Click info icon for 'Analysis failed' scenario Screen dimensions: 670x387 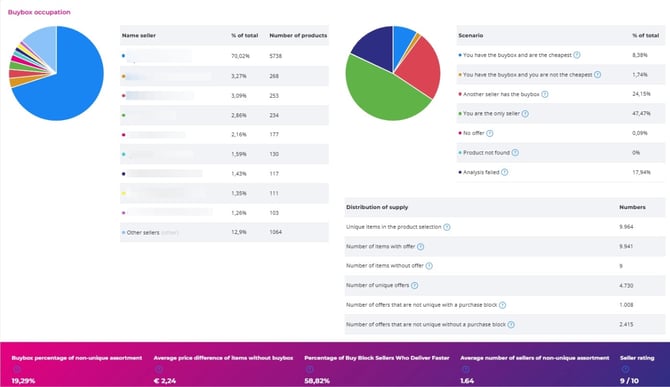[x=505, y=172]
